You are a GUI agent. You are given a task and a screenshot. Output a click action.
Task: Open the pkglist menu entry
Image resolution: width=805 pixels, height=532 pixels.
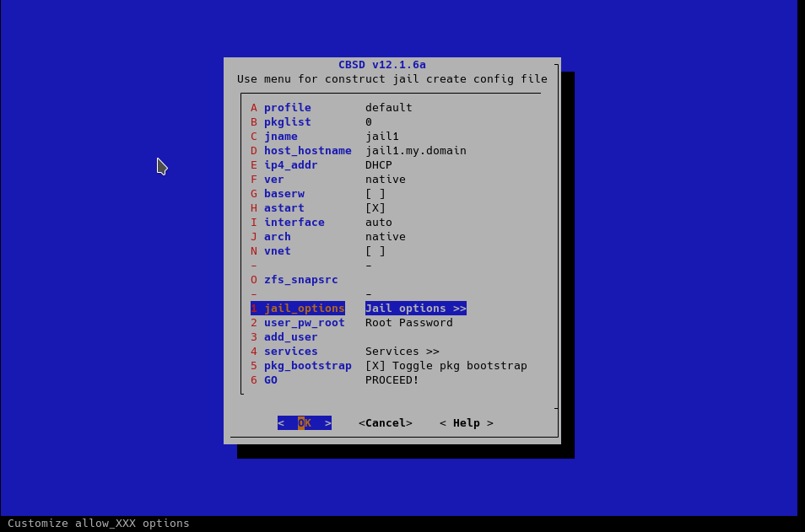pyautogui.click(x=288, y=122)
